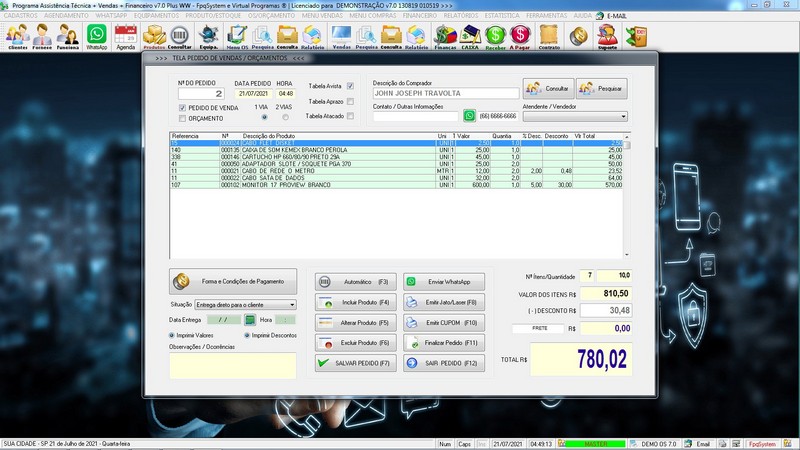Open the Situação dropdown list
800x450 pixels.
(x=292, y=304)
